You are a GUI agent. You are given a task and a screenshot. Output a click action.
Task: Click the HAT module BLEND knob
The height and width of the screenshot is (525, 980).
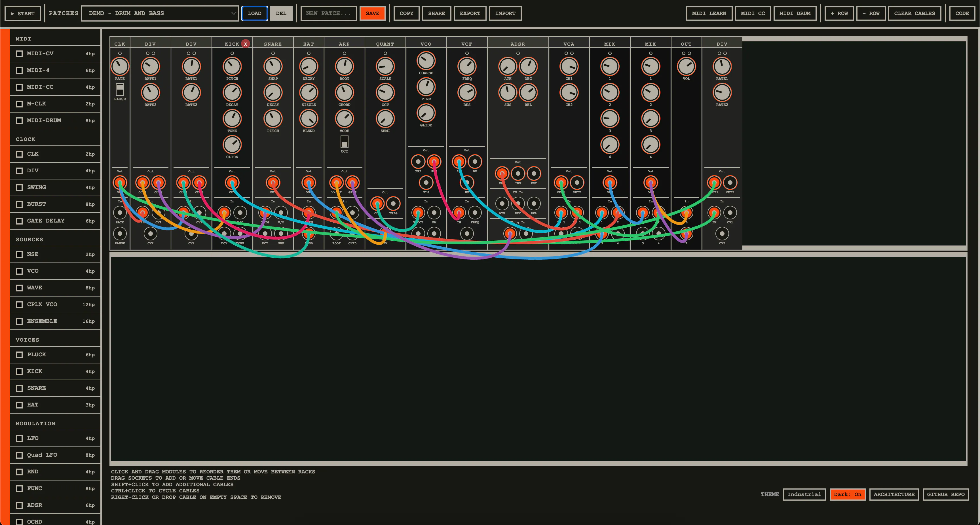point(309,119)
